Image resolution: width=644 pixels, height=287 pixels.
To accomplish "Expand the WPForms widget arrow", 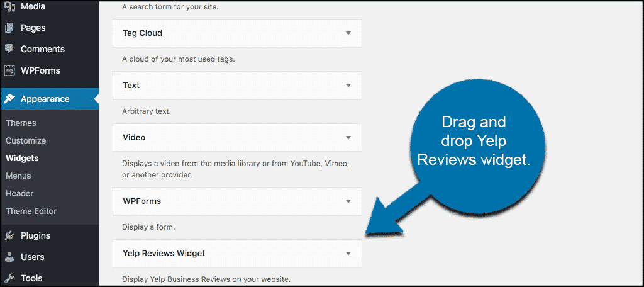I will click(x=348, y=201).
